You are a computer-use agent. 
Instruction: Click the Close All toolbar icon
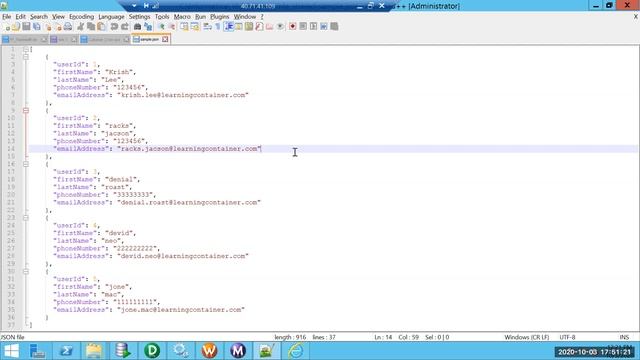coord(58,27)
